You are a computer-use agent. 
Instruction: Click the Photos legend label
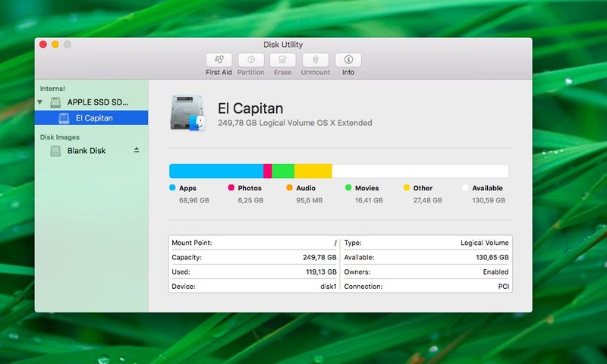[x=250, y=188]
